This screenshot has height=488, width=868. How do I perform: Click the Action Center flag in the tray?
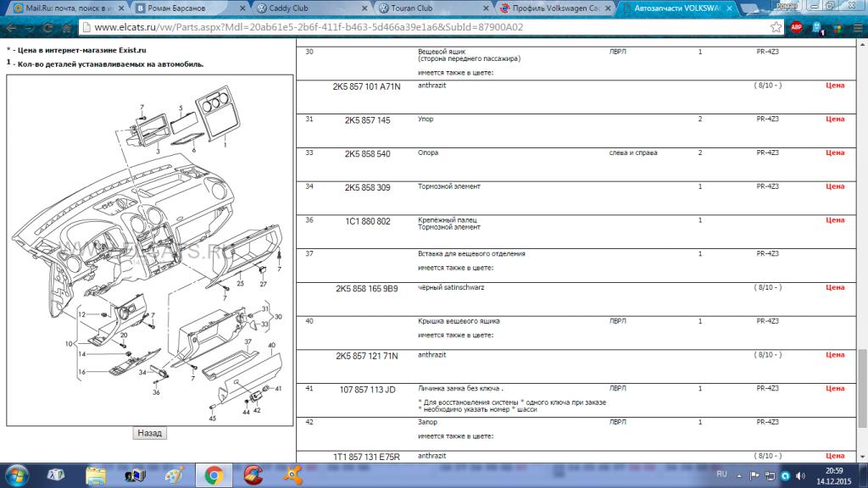click(754, 476)
